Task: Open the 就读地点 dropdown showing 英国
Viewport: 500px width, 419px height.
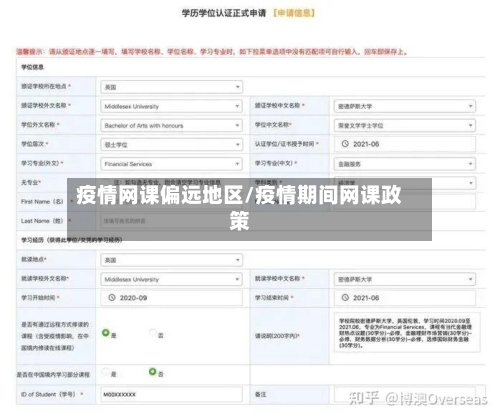Action: [171, 260]
